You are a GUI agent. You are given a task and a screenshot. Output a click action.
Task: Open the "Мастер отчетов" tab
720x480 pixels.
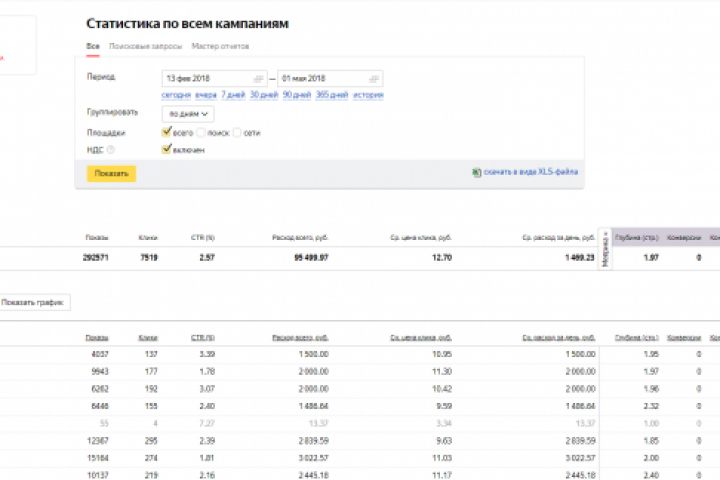coord(220,46)
